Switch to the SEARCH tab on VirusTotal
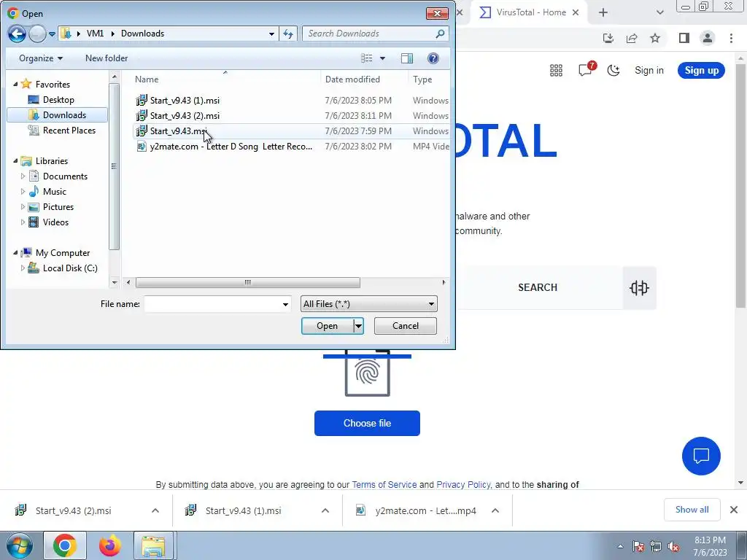 coord(538,287)
